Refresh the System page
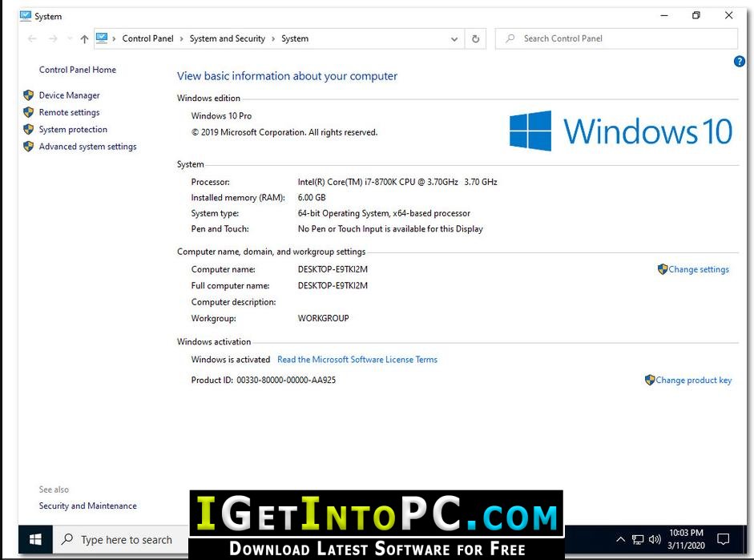Viewport: 754px width, 560px height. coord(476,39)
